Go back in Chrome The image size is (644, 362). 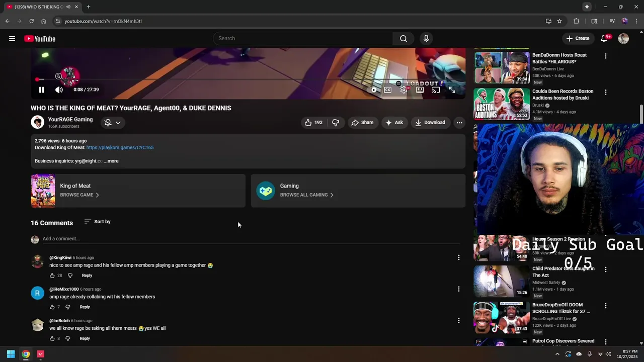[x=7, y=21]
